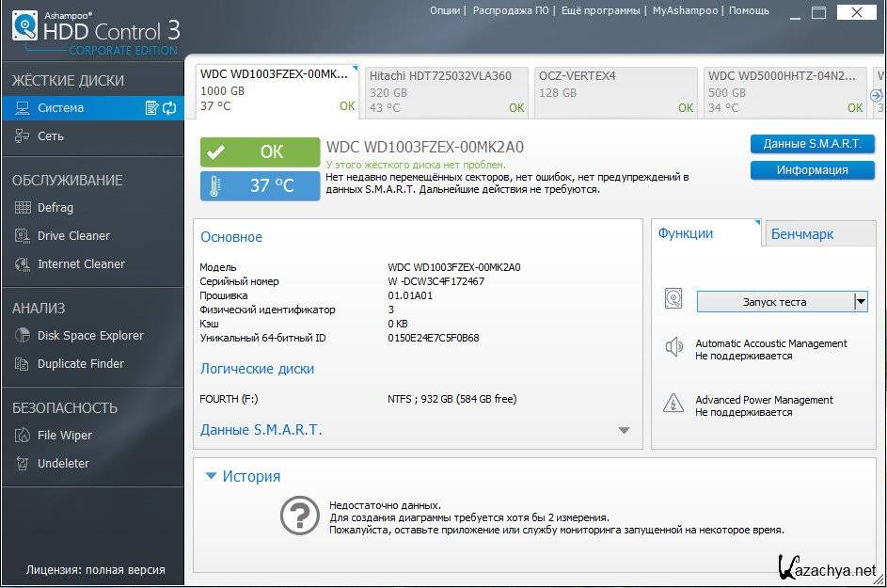887x588 pixels.
Task: Open the dropdown arrow beside Запуск теста
Action: [x=860, y=302]
